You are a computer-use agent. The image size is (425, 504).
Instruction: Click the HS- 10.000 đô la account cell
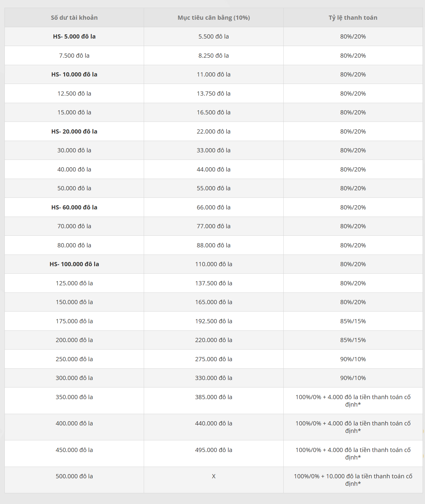[74, 74]
